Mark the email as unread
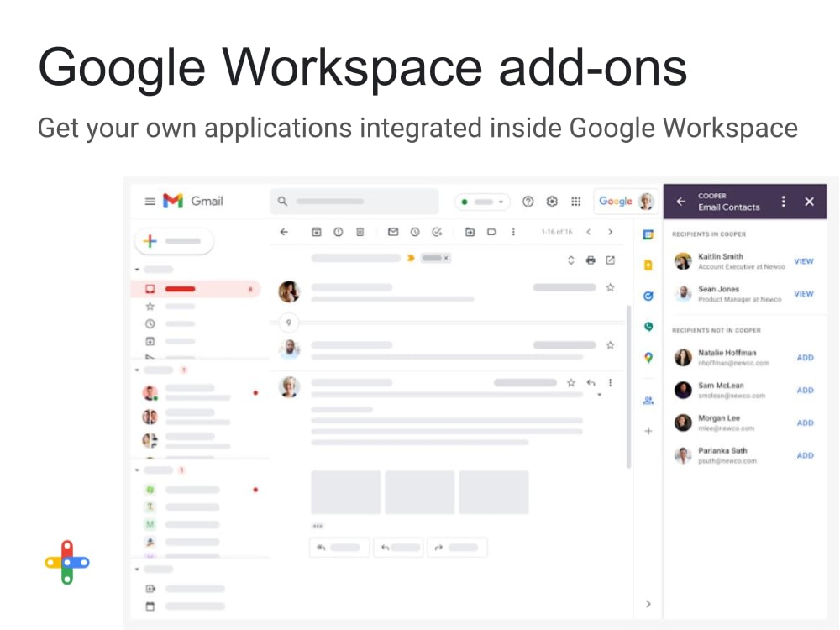The image size is (840, 630). coord(392,232)
